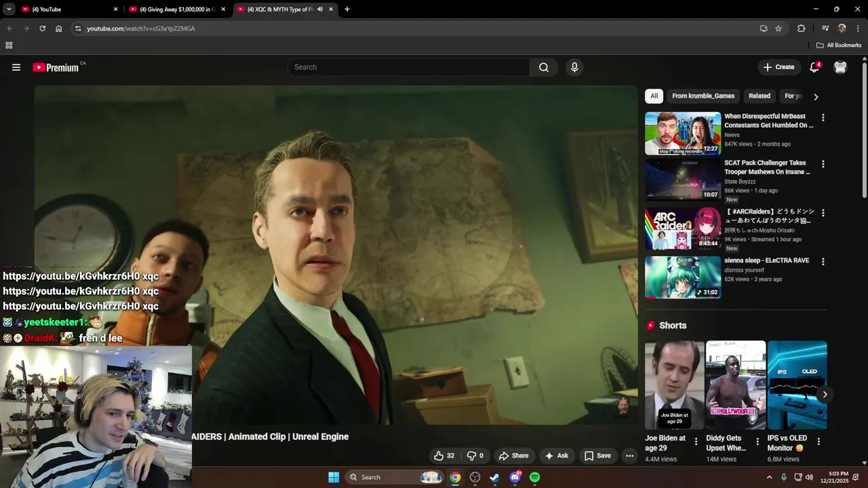Open OBS Studio from taskbar
This screenshot has width=868, height=488.
(475, 477)
